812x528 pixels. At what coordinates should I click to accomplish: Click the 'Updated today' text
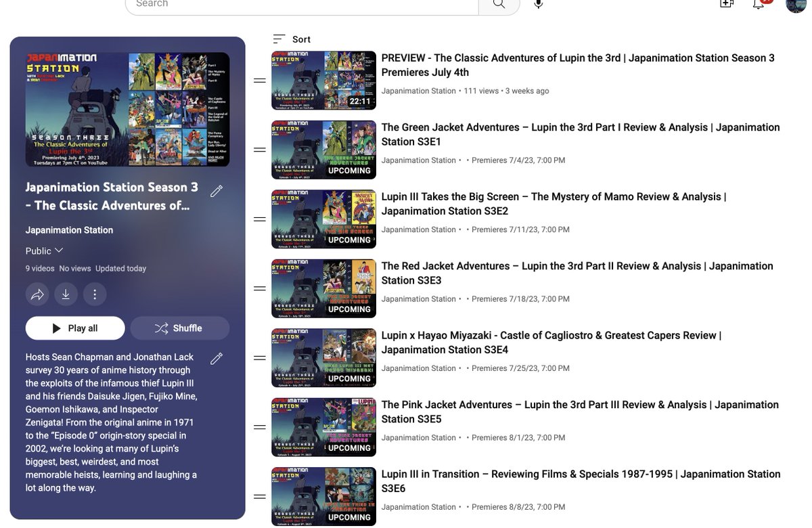coord(120,269)
